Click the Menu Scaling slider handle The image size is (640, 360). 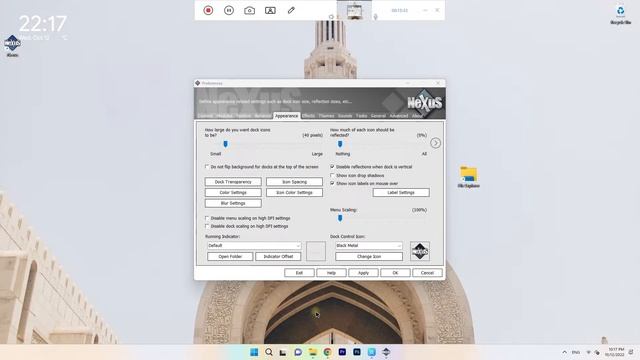click(340, 218)
